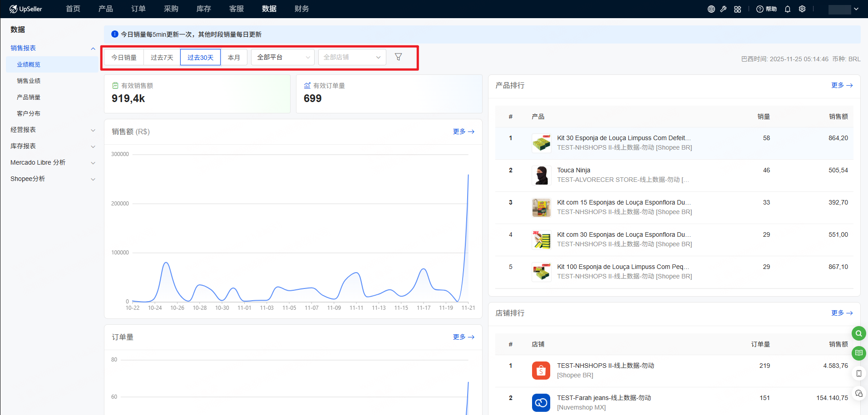The width and height of the screenshot is (868, 415).
Task: Open the 库存 top menu
Action: click(204, 9)
